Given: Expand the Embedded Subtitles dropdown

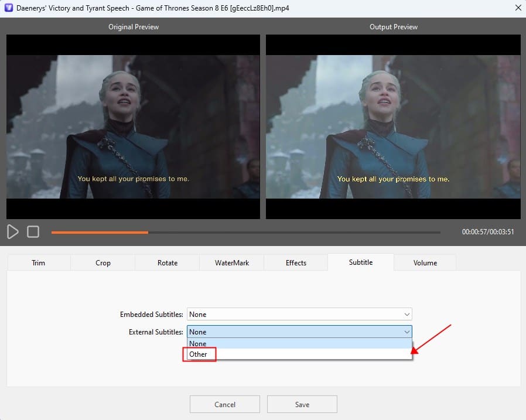Looking at the screenshot, I should coord(299,315).
